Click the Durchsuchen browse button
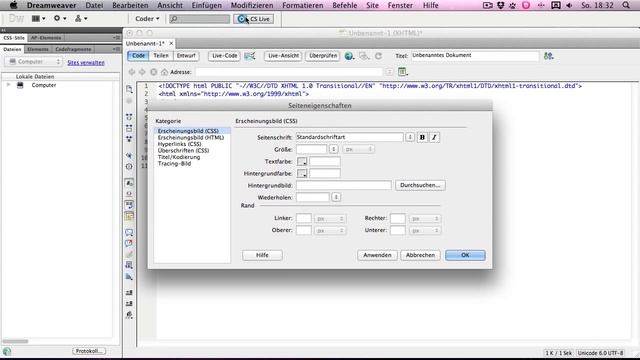The image size is (640, 360). 420,185
